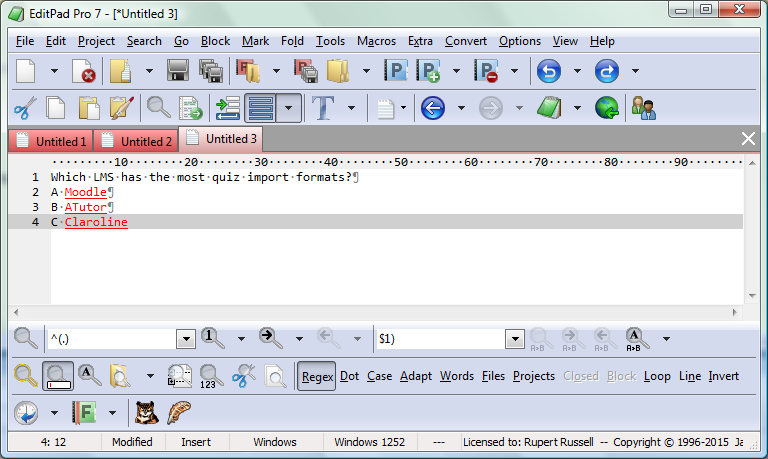This screenshot has width=768, height=459.
Task: Open the Redo dropdown arrow
Action: point(635,71)
